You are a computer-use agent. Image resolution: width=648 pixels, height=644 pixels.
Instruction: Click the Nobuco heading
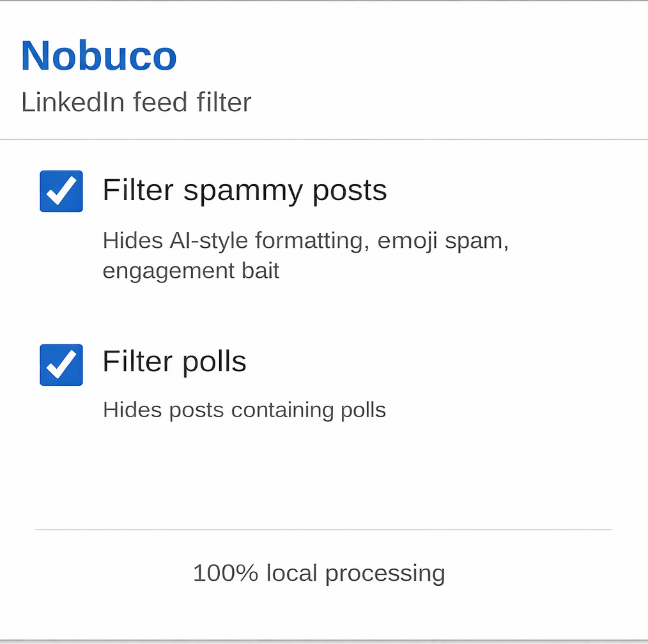tap(98, 56)
